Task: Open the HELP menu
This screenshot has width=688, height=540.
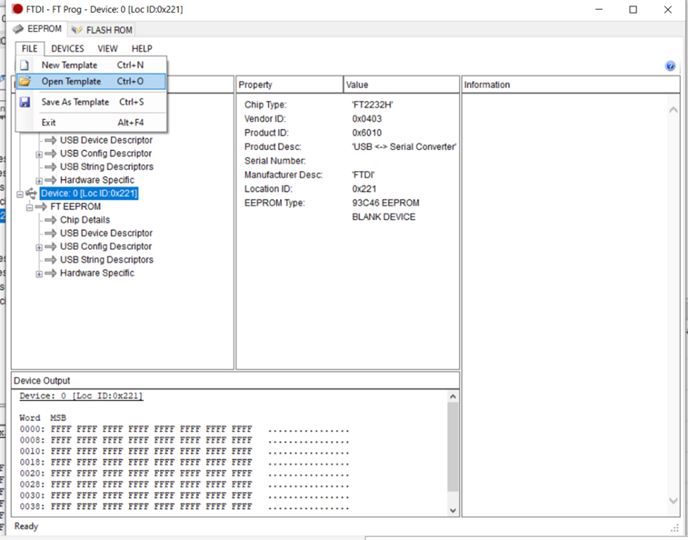Action: click(x=142, y=49)
